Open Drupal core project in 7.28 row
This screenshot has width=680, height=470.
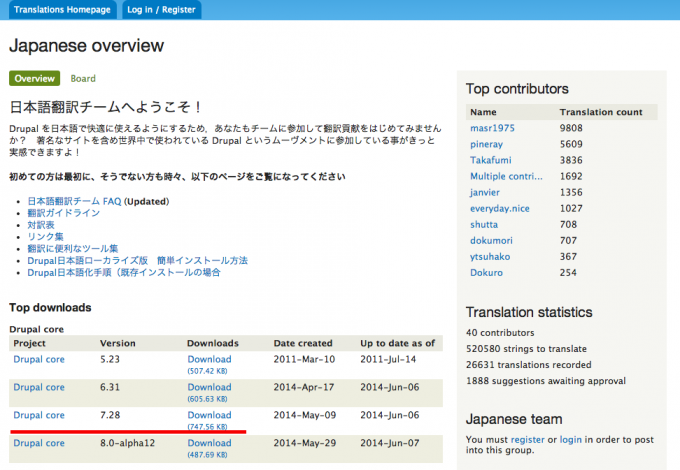(x=38, y=415)
